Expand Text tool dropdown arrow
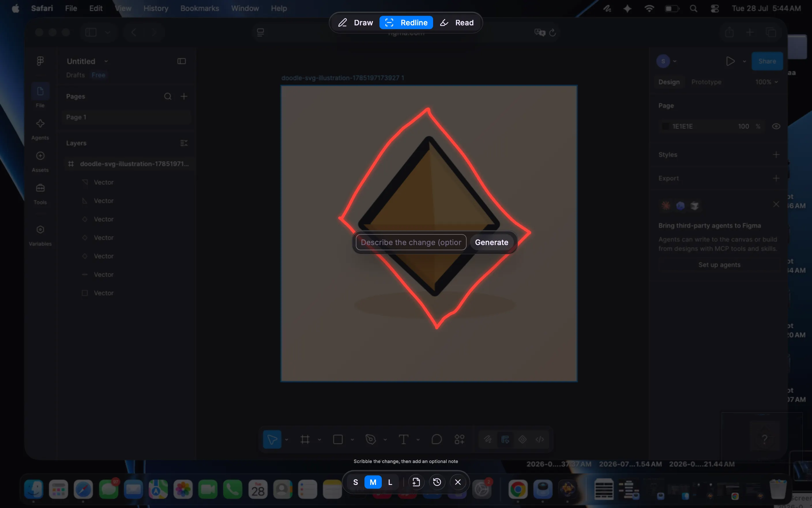The height and width of the screenshot is (508, 812). coord(418,439)
